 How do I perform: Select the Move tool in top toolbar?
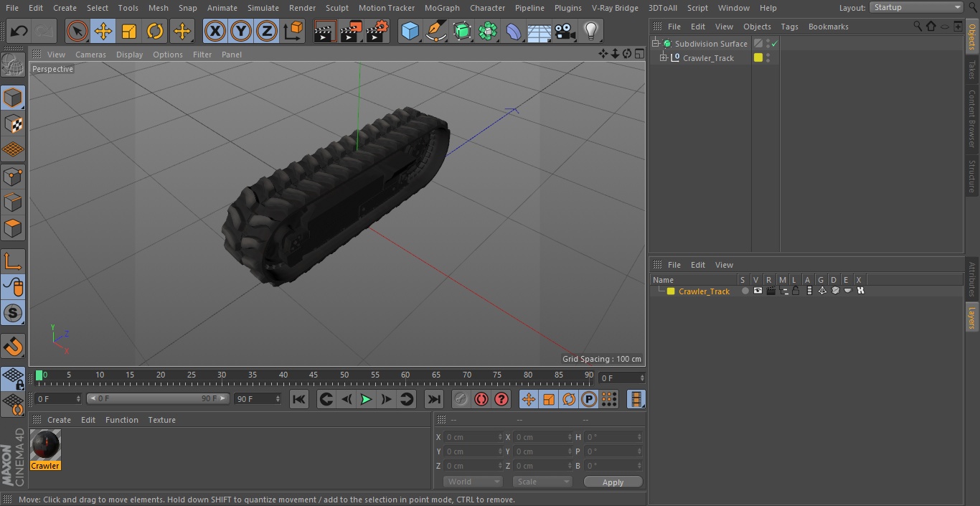pos(103,31)
